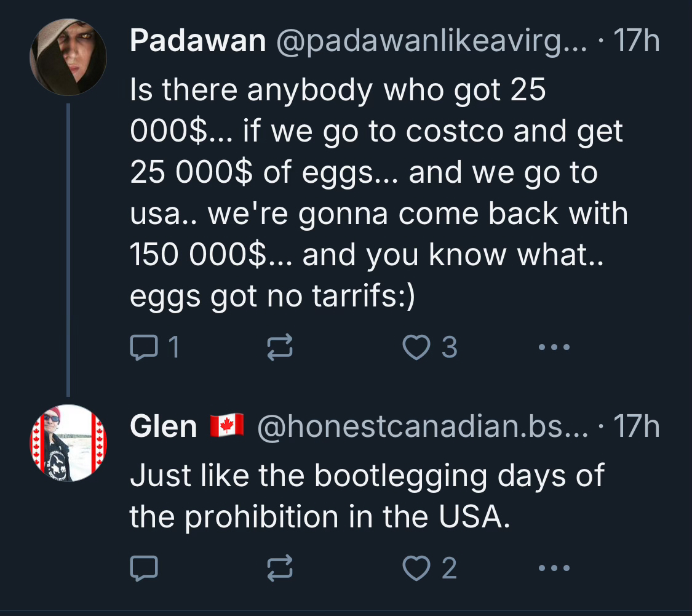Click the Padawan display name
This screenshot has width=692, height=616.
(x=198, y=42)
